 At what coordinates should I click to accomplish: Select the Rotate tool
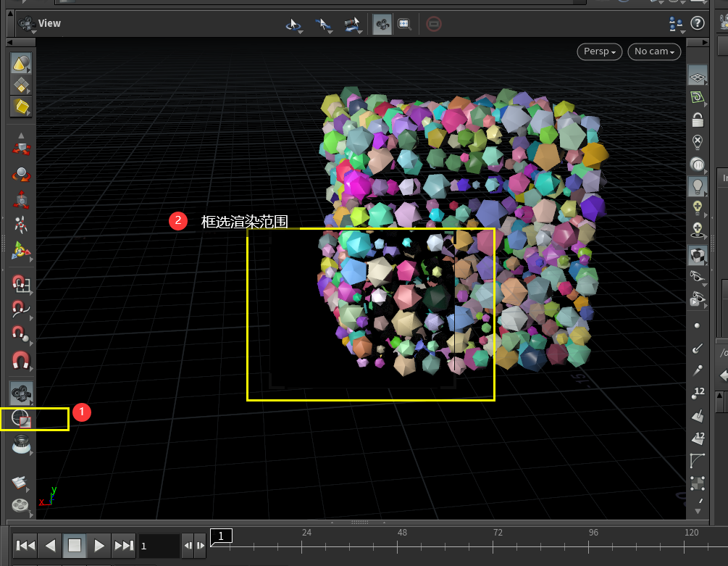tap(20, 174)
